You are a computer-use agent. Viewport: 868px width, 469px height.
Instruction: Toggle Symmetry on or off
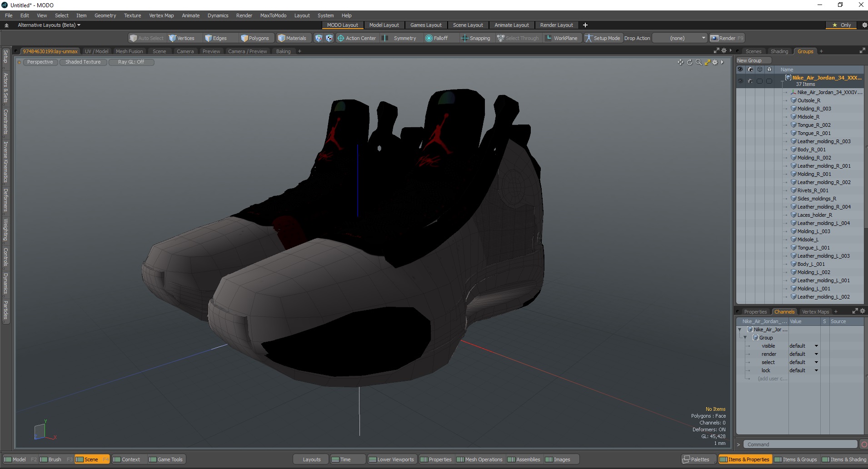(400, 38)
